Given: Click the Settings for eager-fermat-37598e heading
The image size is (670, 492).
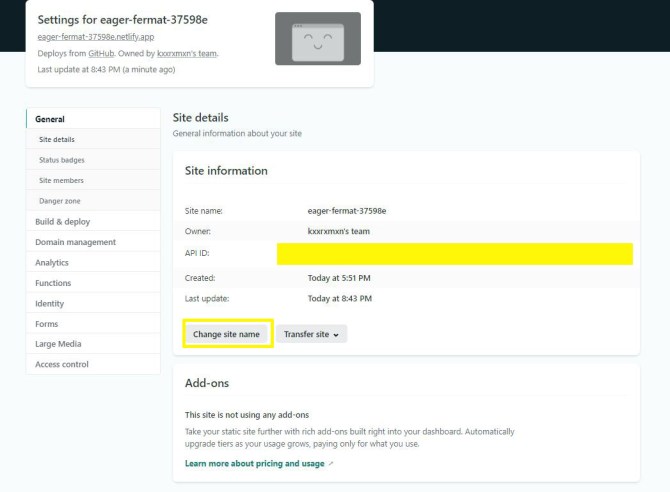Looking at the screenshot, I should pyautogui.click(x=122, y=20).
